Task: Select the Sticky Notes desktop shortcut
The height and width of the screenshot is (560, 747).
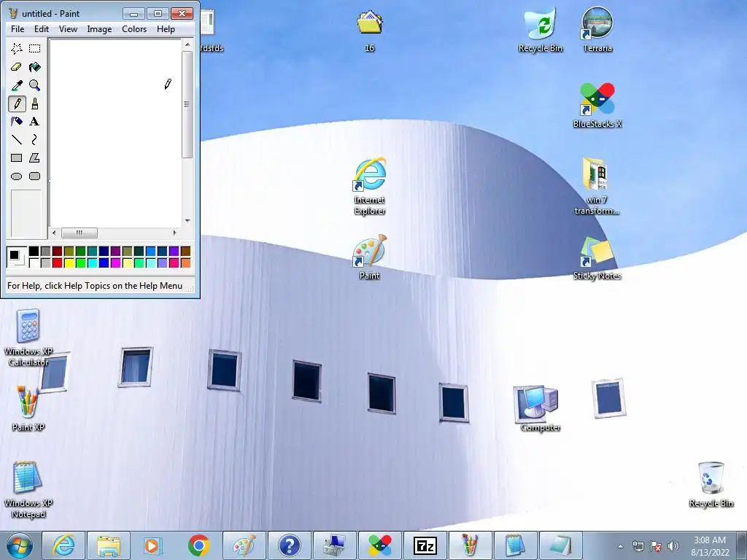Action: [x=597, y=259]
